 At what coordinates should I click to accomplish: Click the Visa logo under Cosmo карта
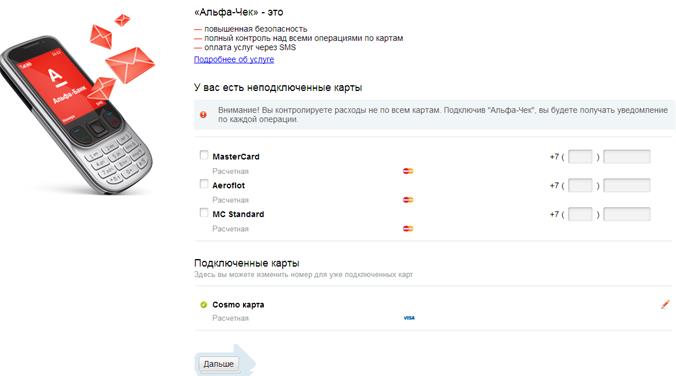coord(409,318)
